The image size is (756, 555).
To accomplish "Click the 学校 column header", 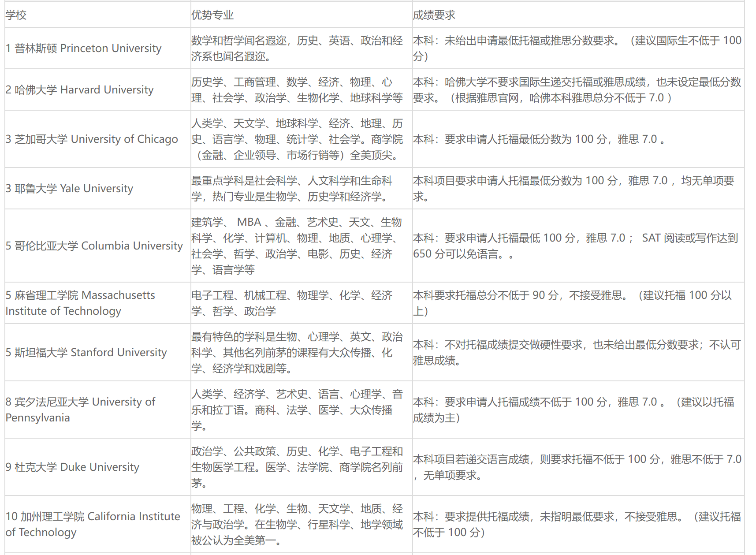I will coord(16,15).
